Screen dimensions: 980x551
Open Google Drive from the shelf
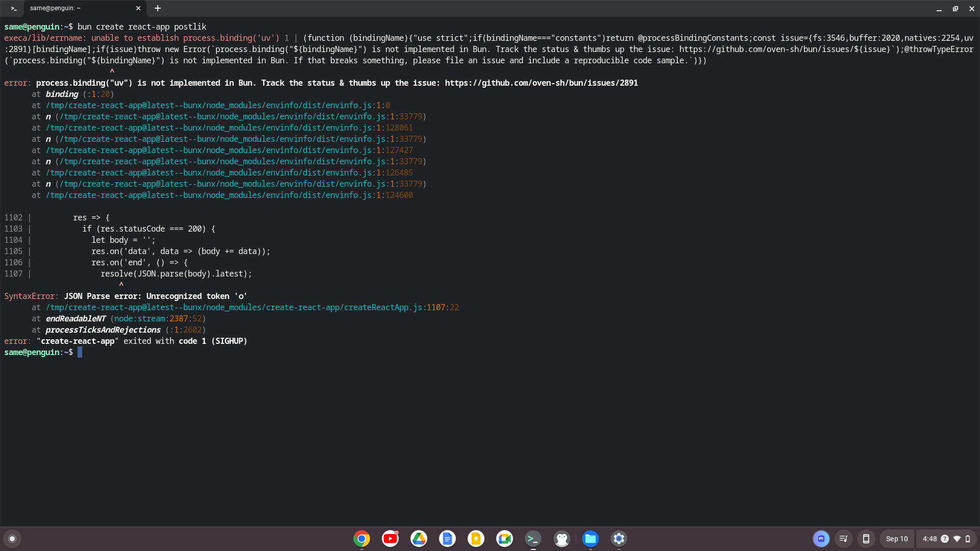tap(419, 538)
